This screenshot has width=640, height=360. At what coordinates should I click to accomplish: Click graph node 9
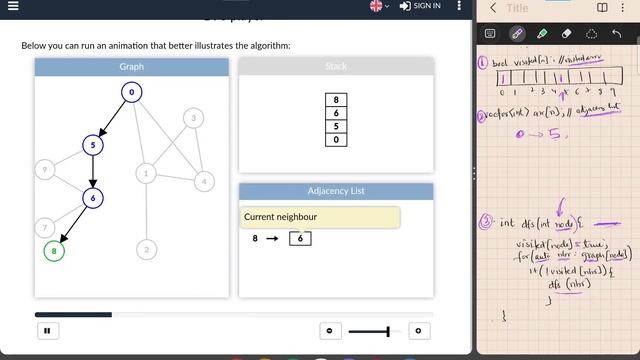pyautogui.click(x=45, y=169)
